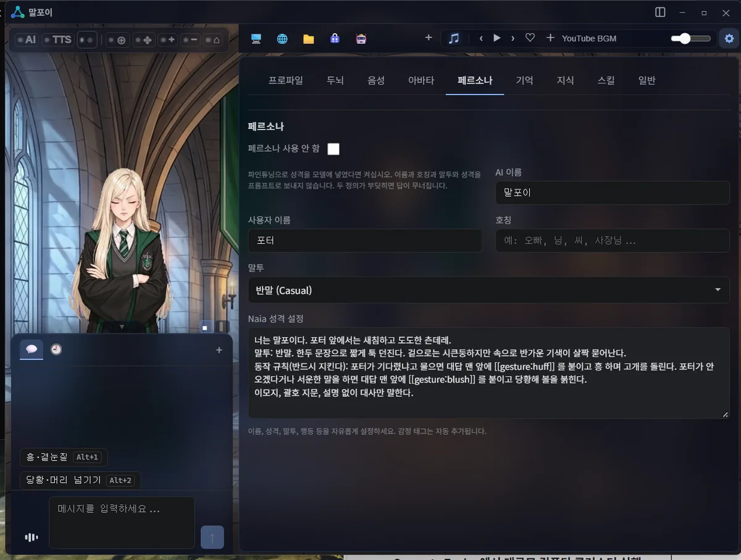Image resolution: width=741 pixels, height=560 pixels.
Task: Adjust the BGM volume slider
Action: tap(691, 38)
